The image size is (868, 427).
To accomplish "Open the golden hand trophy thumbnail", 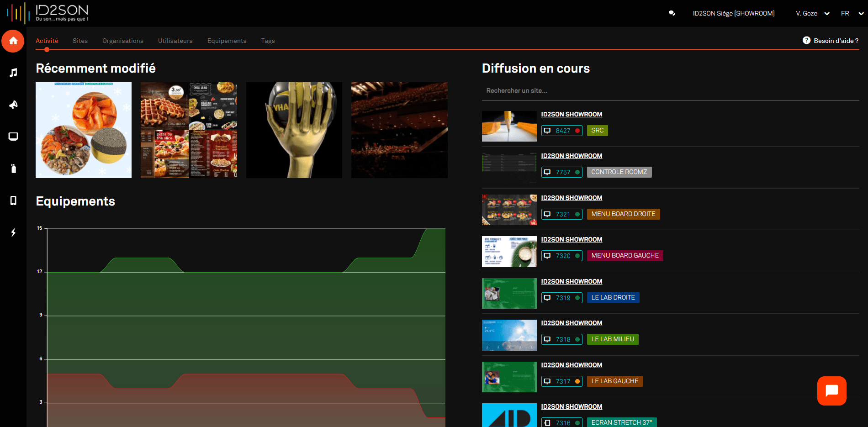I will point(294,130).
